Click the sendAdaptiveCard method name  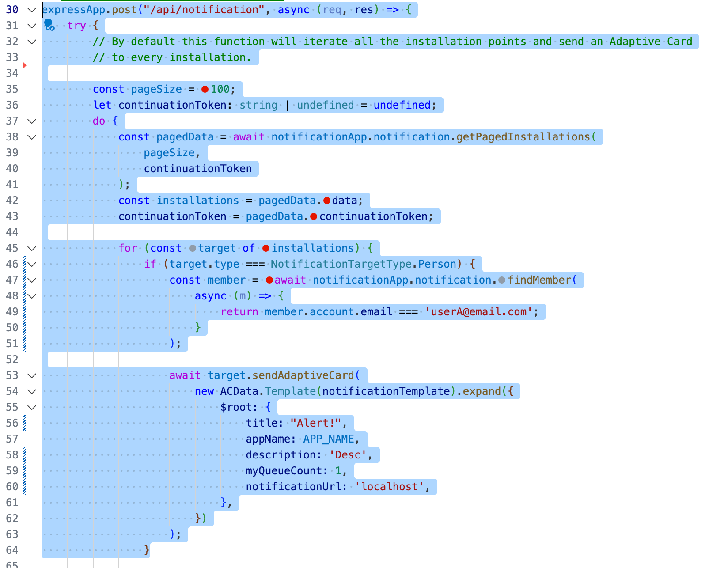(303, 375)
